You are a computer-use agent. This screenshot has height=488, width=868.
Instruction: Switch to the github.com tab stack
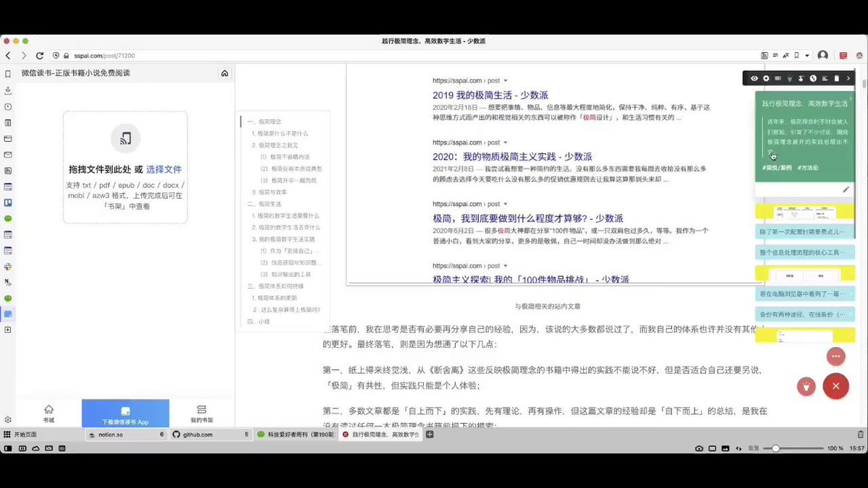pyautogui.click(x=210, y=435)
